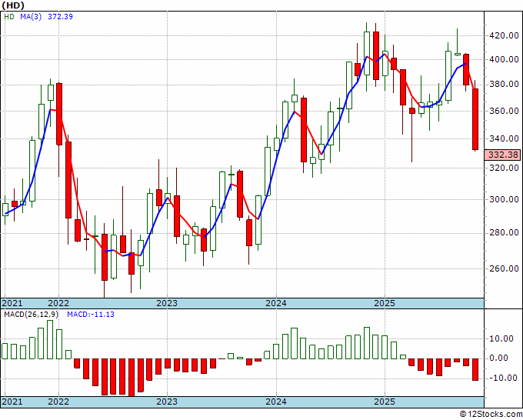Image resolution: width=523 pixels, height=420 pixels.
Task: Click the last red MACD histogram bar
Action: click(x=475, y=370)
